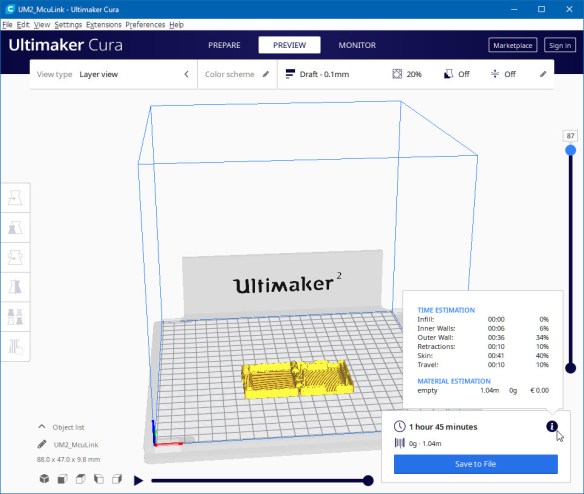
Task: Click the material spool icon near 0g
Action: pos(399,443)
